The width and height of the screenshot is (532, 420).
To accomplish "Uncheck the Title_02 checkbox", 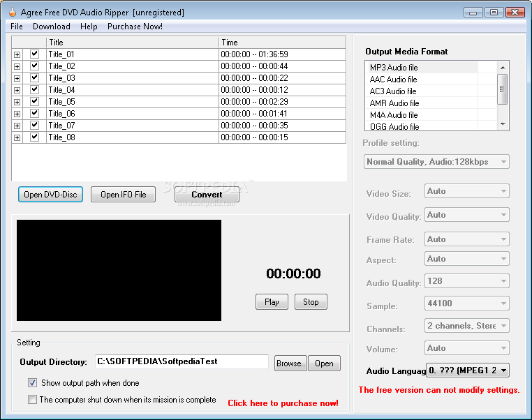I will 34,66.
